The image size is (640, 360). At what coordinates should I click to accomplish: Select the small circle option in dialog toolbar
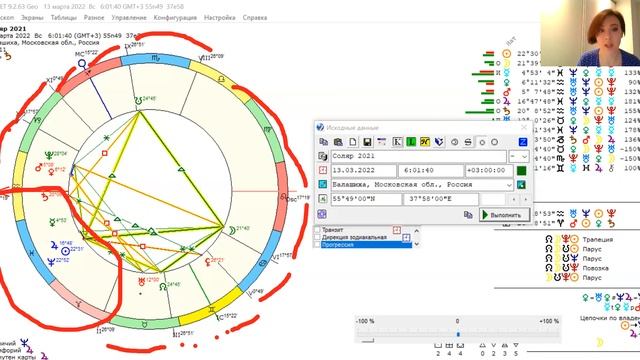pyautogui.click(x=482, y=142)
